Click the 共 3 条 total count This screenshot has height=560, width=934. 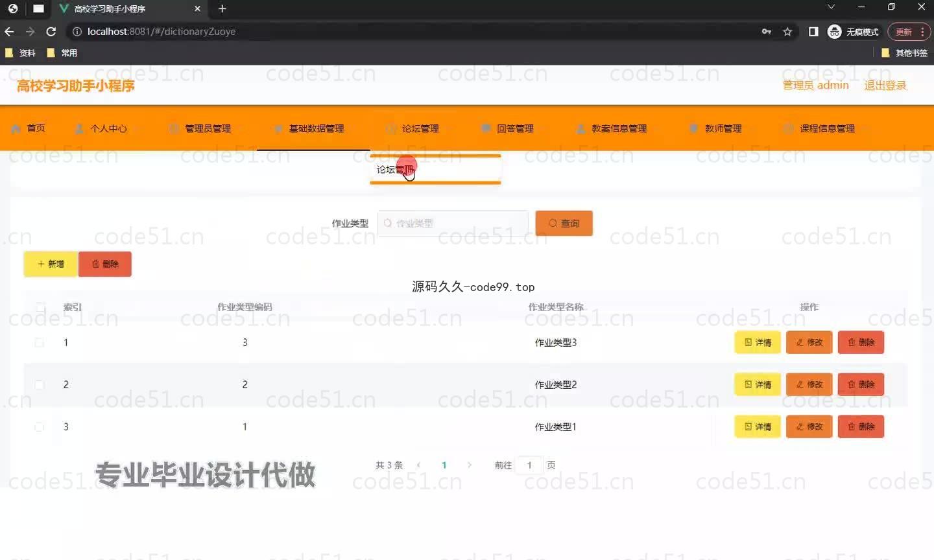point(389,465)
